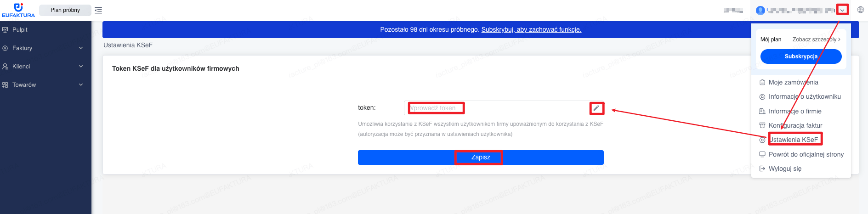868x214 pixels.
Task: Follow the Subskrybuj trial banner link
Action: coord(531,29)
